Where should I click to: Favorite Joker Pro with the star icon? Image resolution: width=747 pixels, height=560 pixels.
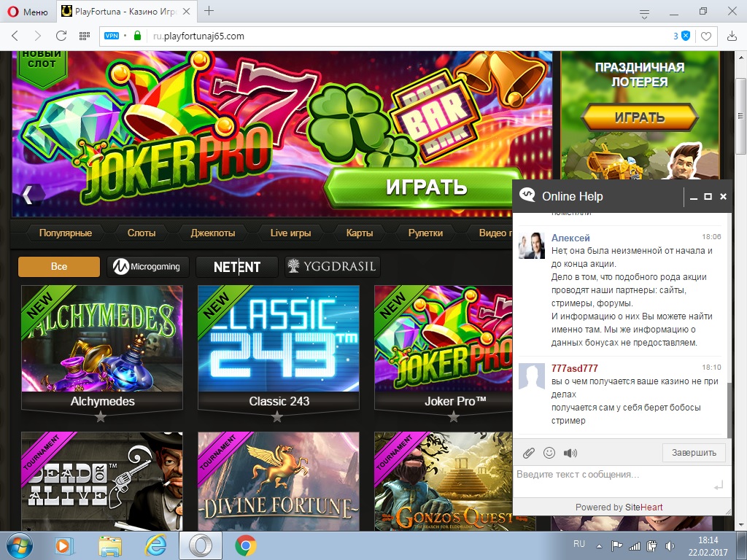454,418
